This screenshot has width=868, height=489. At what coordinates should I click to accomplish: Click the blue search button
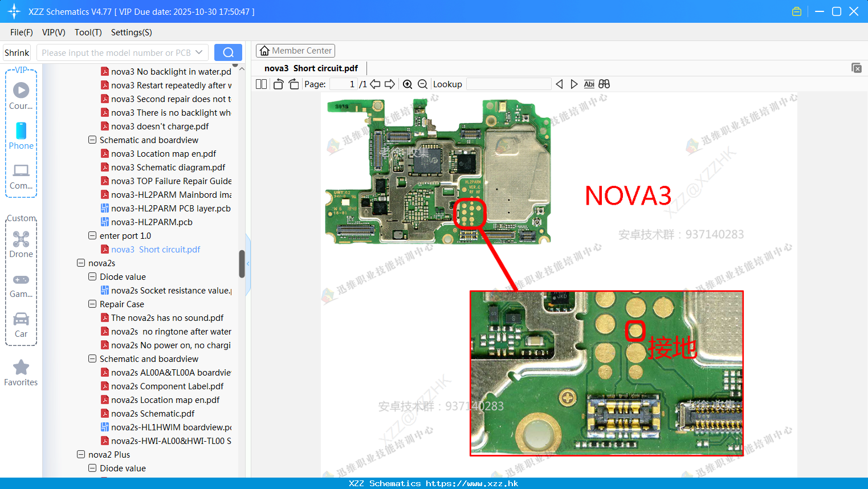click(x=228, y=52)
